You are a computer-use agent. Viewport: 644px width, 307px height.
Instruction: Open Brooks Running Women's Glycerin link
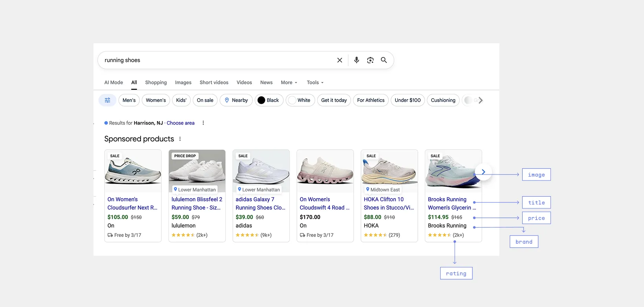(x=452, y=204)
